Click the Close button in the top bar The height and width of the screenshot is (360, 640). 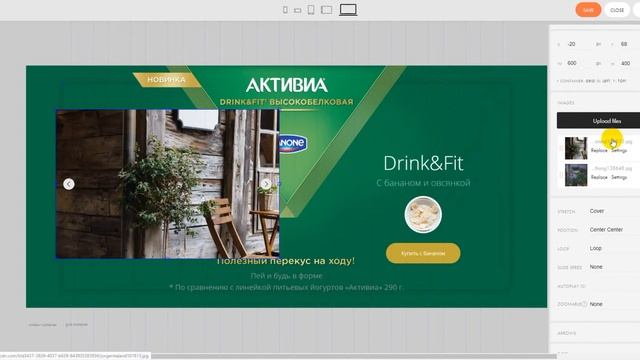[617, 10]
